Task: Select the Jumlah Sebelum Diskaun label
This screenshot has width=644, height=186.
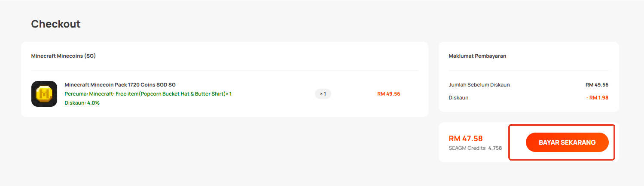Action: [x=479, y=84]
